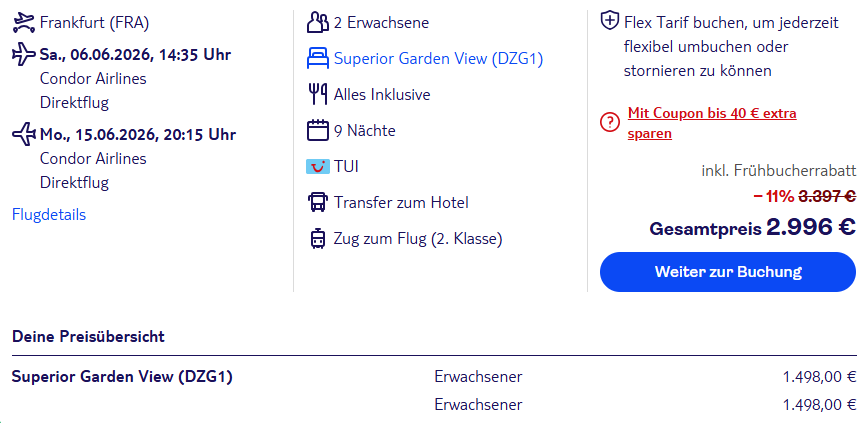Open the Flugdetails link
866x423 pixels.
[x=49, y=214]
